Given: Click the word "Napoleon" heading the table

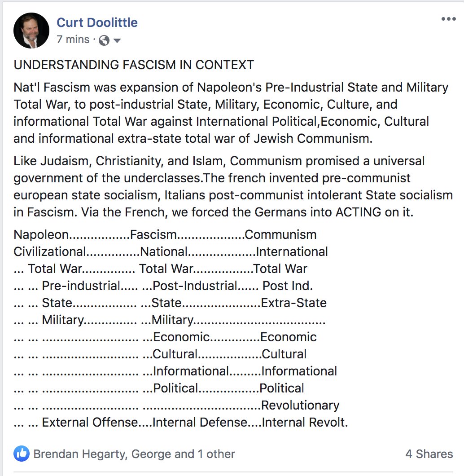Looking at the screenshot, I should (41, 234).
